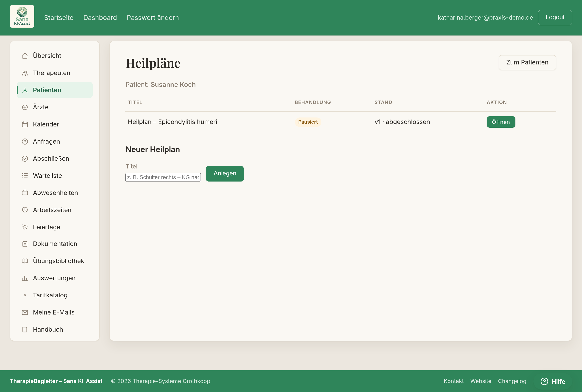Click the email katharina.berger@praxis-demo.de
The width and height of the screenshot is (582, 392).
(x=485, y=18)
